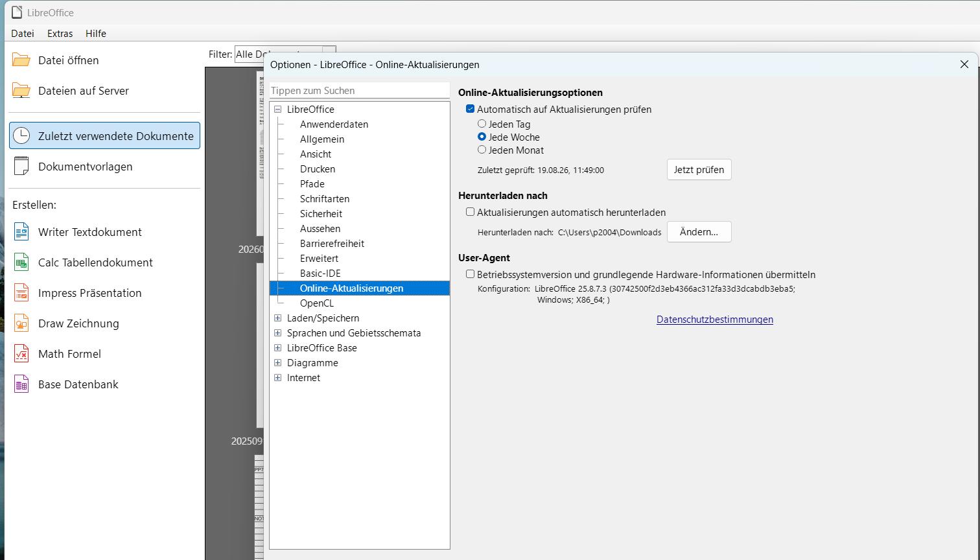Select OpenCL in the options tree
Image resolution: width=980 pixels, height=560 pixels.
[317, 303]
